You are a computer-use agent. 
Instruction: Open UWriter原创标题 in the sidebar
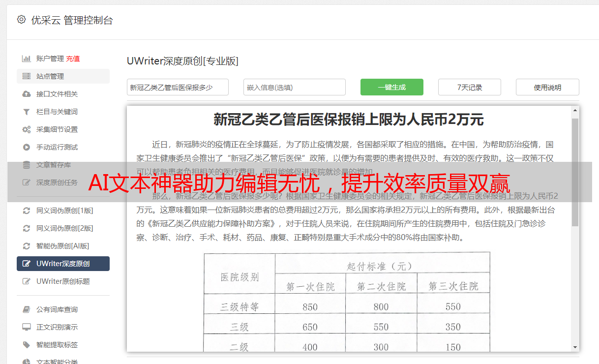pyautogui.click(x=63, y=281)
